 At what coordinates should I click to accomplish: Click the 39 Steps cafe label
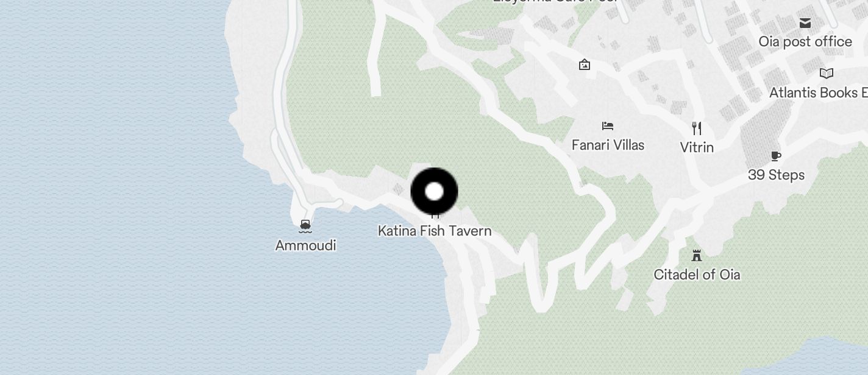pyautogui.click(x=776, y=175)
